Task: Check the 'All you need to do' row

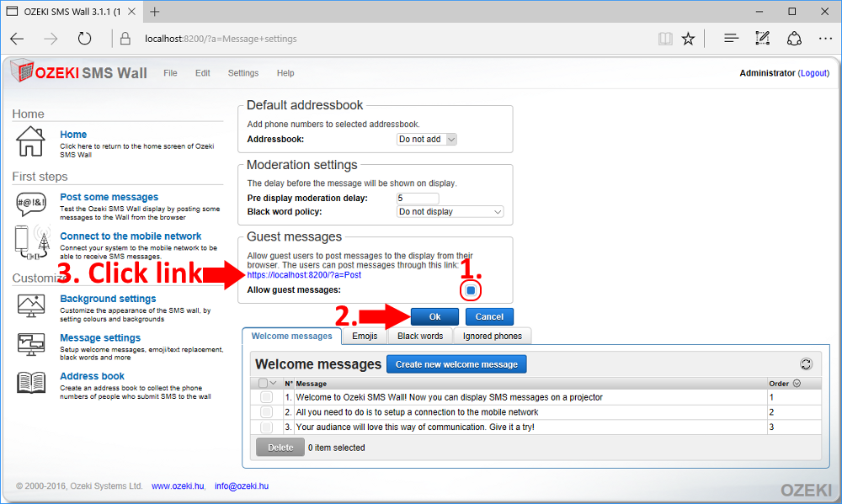Action: (x=266, y=412)
